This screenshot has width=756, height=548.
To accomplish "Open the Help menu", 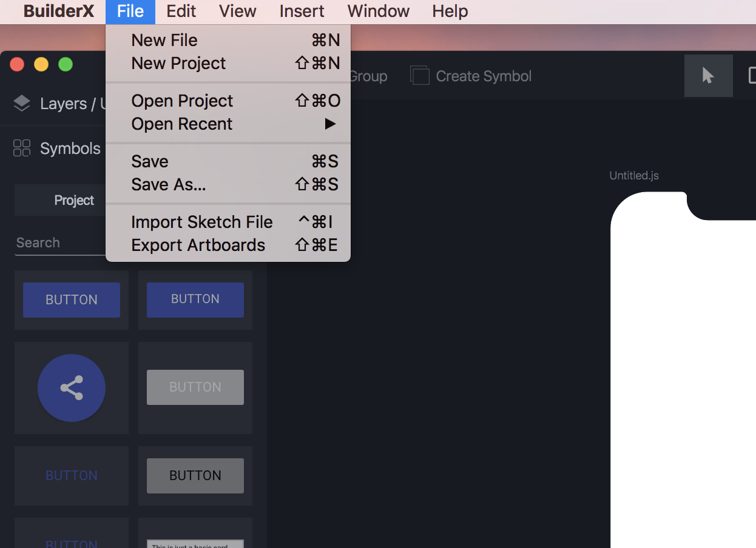I will click(x=450, y=11).
